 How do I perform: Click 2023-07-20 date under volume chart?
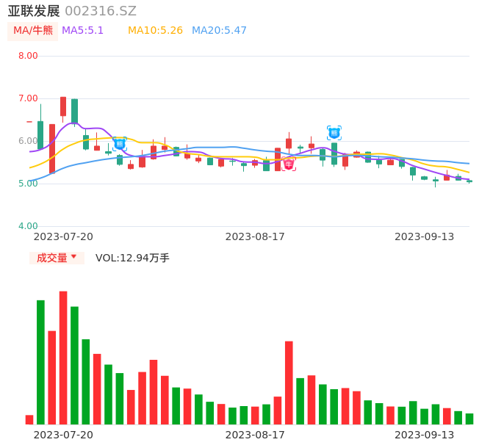63,435
